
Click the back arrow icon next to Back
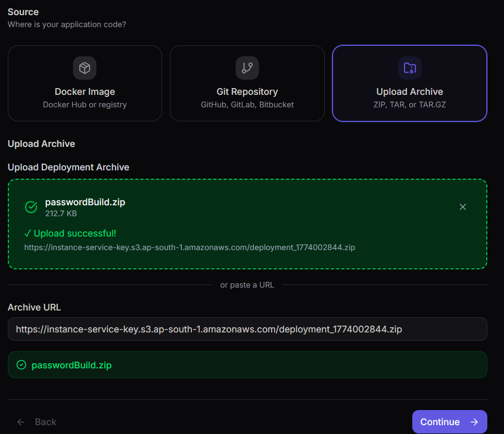point(21,422)
